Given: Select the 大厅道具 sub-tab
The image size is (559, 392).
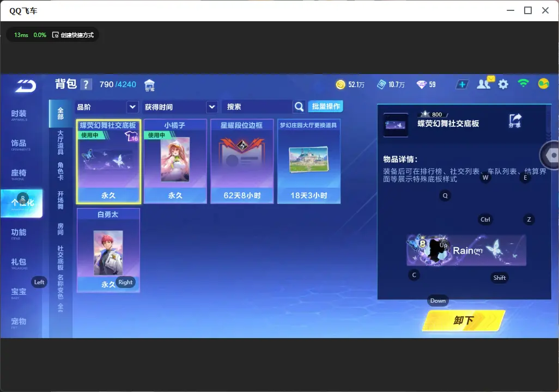Looking at the screenshot, I should click(x=60, y=142).
